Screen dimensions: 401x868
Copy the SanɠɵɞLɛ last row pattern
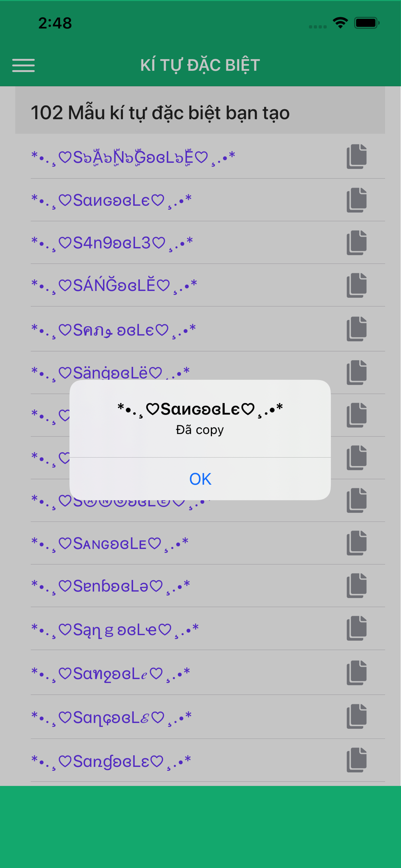pyautogui.click(x=357, y=760)
